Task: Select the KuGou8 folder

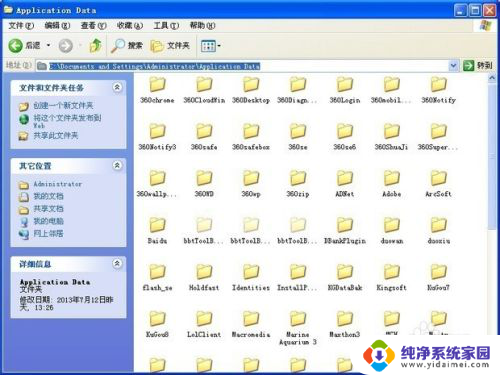Action: pos(157,325)
